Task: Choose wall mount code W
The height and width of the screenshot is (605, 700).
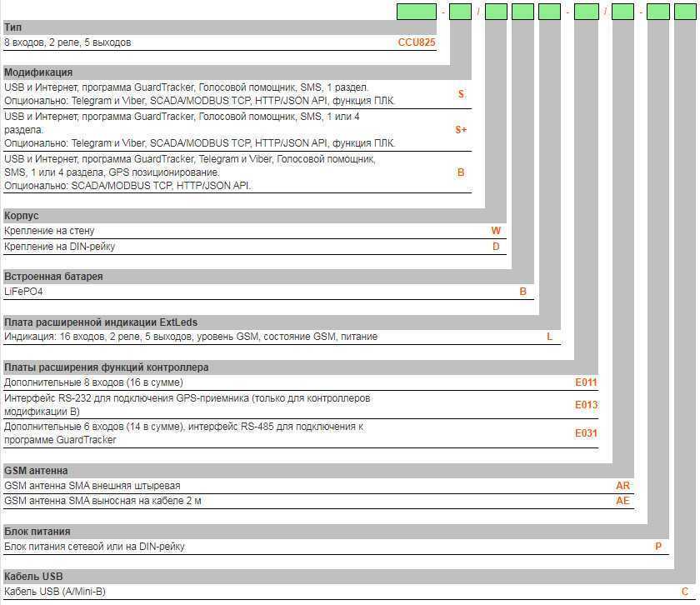Action: pyautogui.click(x=496, y=231)
